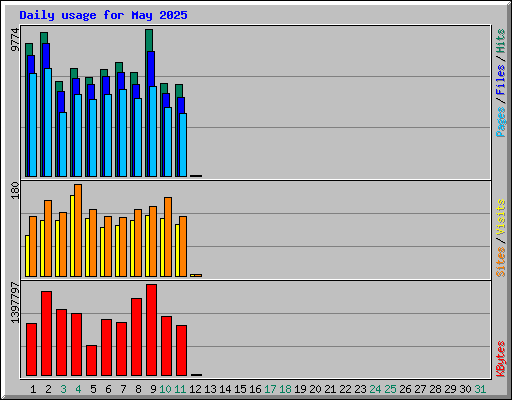512x400 pixels.
Task: Click green weekend day label 4
Action: pos(78,389)
